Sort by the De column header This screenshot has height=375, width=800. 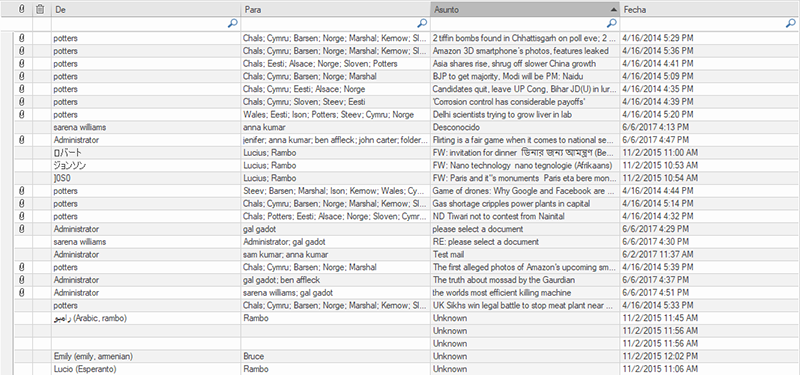[x=146, y=9]
